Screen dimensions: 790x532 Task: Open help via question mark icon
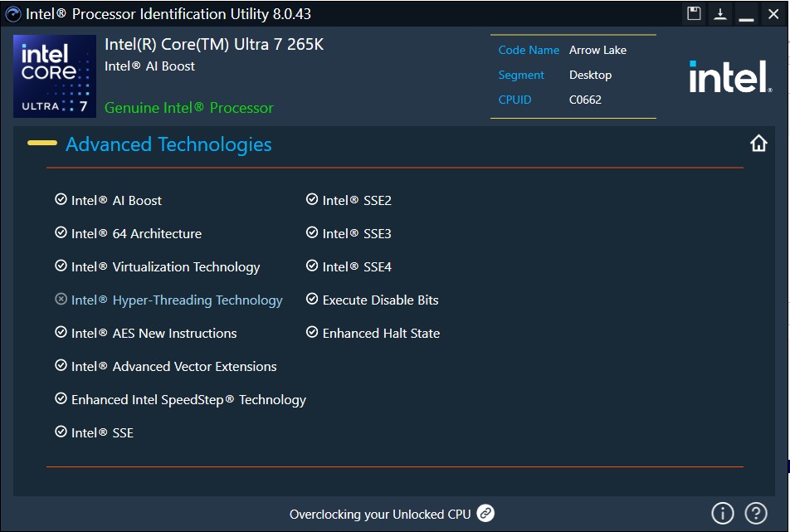[755, 514]
